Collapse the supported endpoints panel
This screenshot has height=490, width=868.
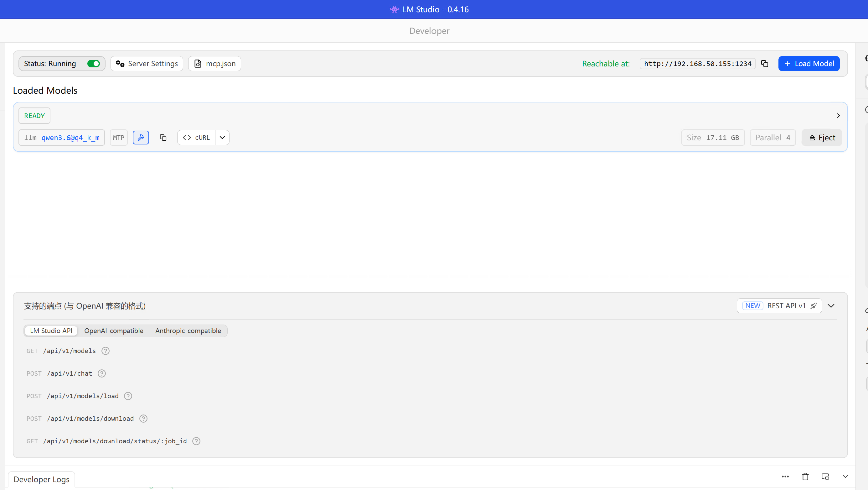click(831, 306)
